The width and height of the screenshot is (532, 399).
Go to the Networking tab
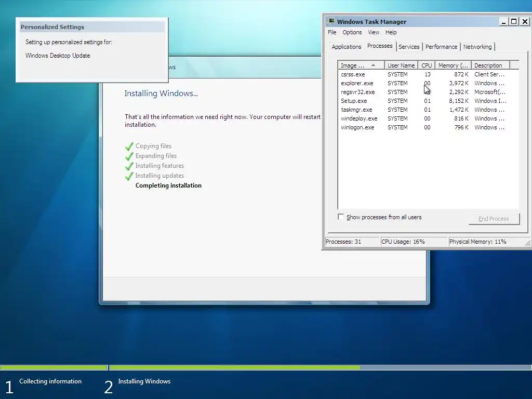[x=477, y=47]
